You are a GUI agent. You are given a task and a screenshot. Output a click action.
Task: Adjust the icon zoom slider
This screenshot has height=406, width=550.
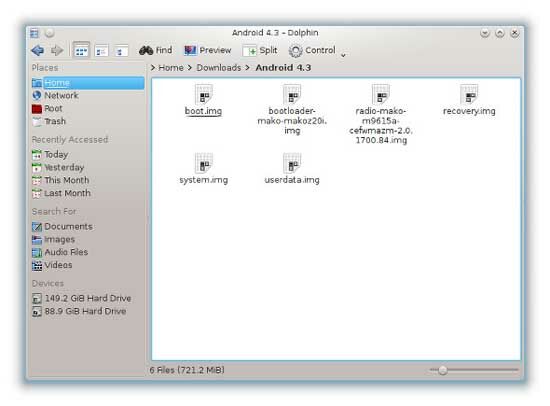pyautogui.click(x=474, y=370)
